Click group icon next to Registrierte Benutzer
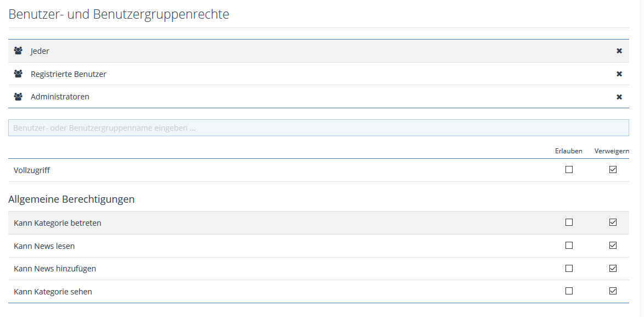The width and height of the screenshot is (644, 317). point(18,74)
